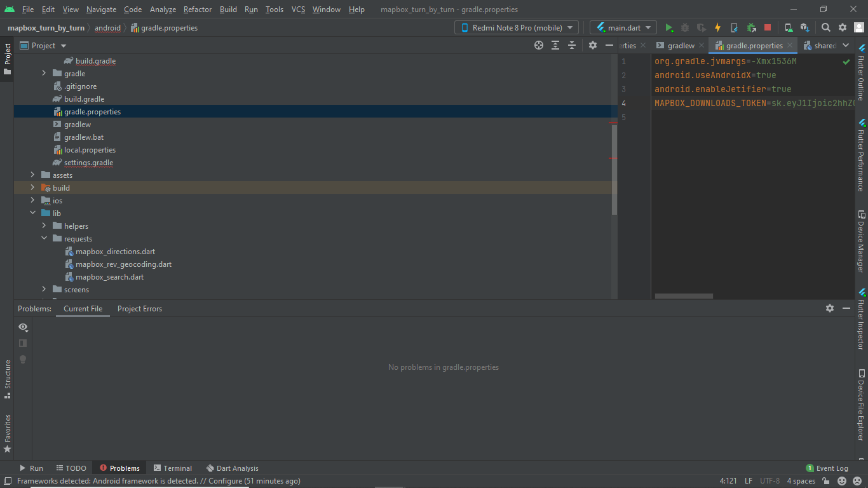This screenshot has height=488, width=868.
Task: Open the Event Log
Action: [827, 468]
